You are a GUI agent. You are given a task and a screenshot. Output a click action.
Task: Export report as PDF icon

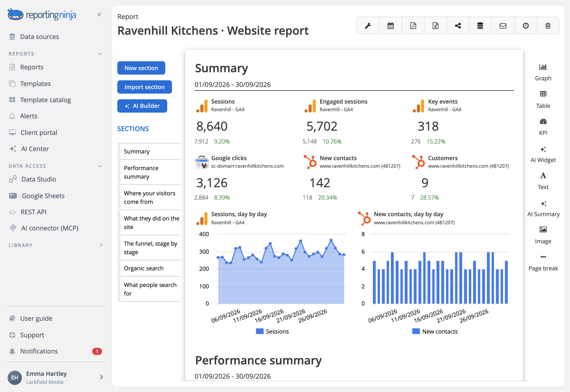click(413, 26)
